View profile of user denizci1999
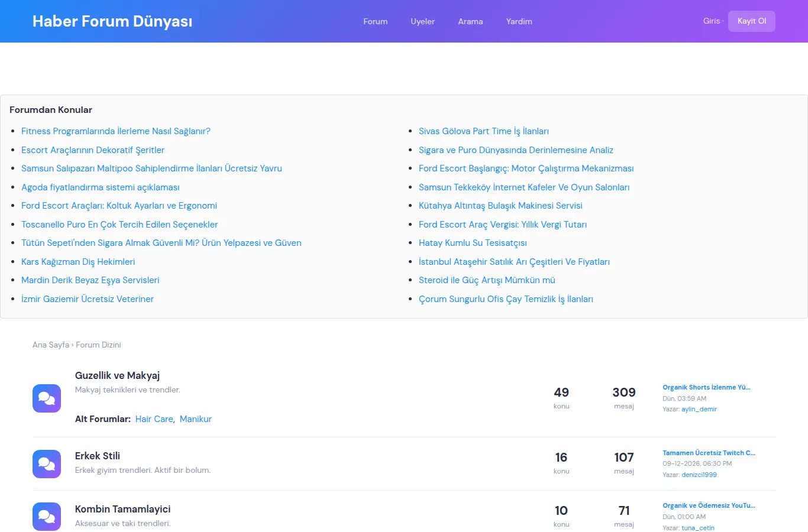 coord(699,475)
